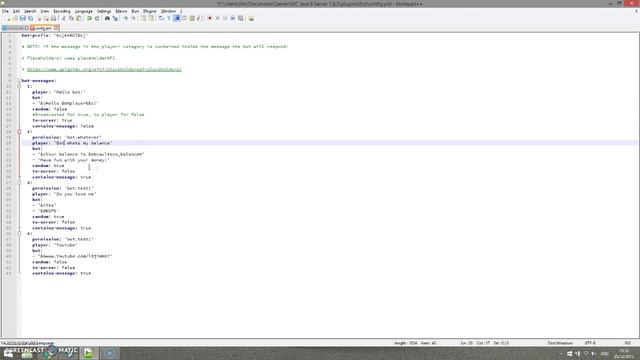Click the Save toolbar icon
Viewport: 640px width, 360px height.
coord(22,18)
